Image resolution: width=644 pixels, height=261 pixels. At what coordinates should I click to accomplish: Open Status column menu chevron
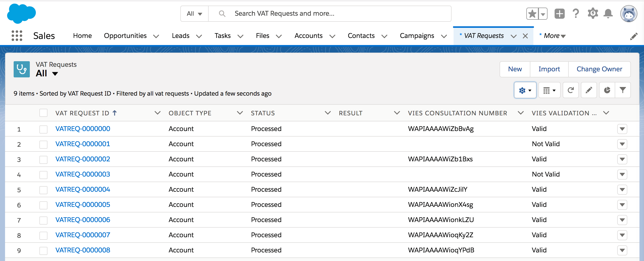[x=328, y=113]
